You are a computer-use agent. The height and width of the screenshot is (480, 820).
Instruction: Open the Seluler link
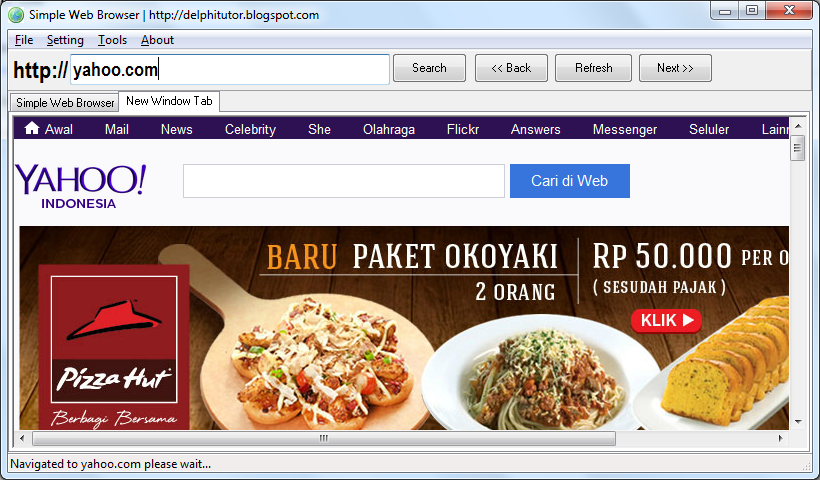tap(709, 129)
